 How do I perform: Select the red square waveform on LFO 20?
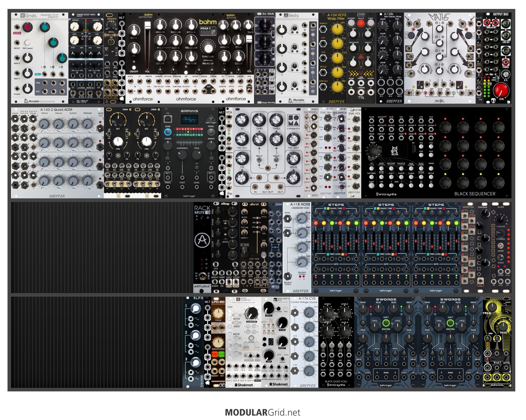(215, 354)
